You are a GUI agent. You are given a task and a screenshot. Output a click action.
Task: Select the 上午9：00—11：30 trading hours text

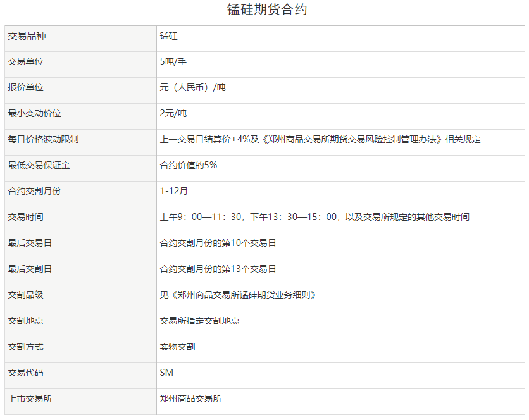point(202,218)
